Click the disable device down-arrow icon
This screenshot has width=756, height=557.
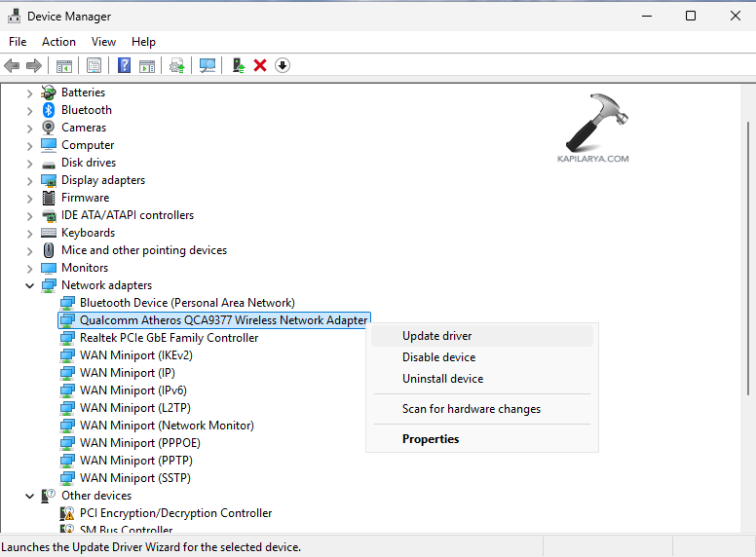pos(283,65)
